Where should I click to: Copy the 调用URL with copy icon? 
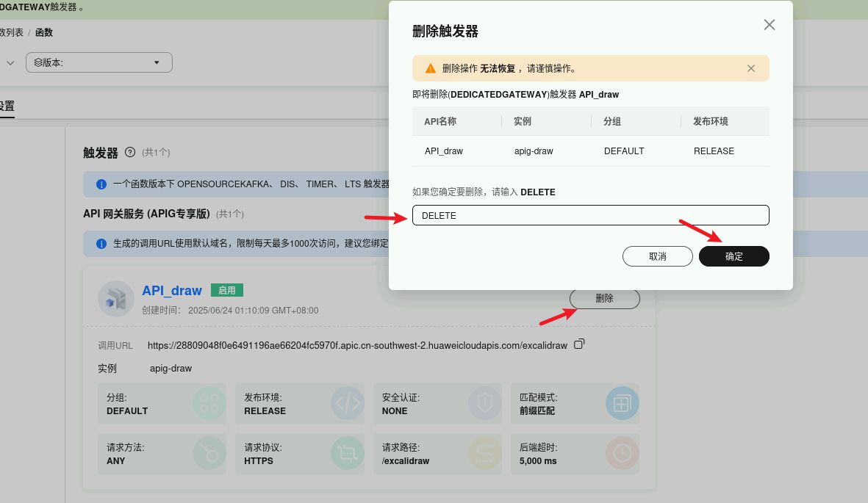click(579, 344)
